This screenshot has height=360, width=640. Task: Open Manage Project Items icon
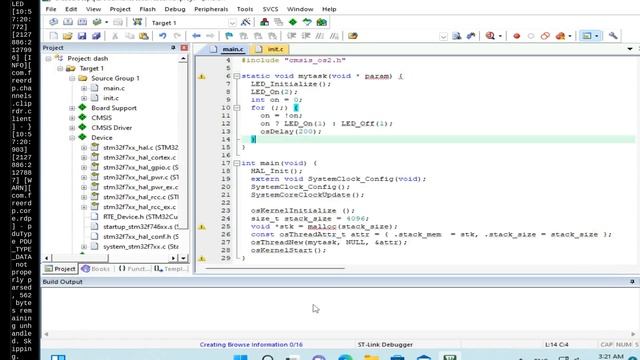tap(264, 22)
